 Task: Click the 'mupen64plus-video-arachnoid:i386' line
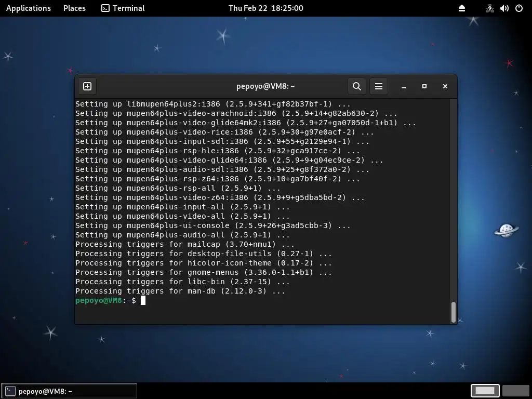236,113
